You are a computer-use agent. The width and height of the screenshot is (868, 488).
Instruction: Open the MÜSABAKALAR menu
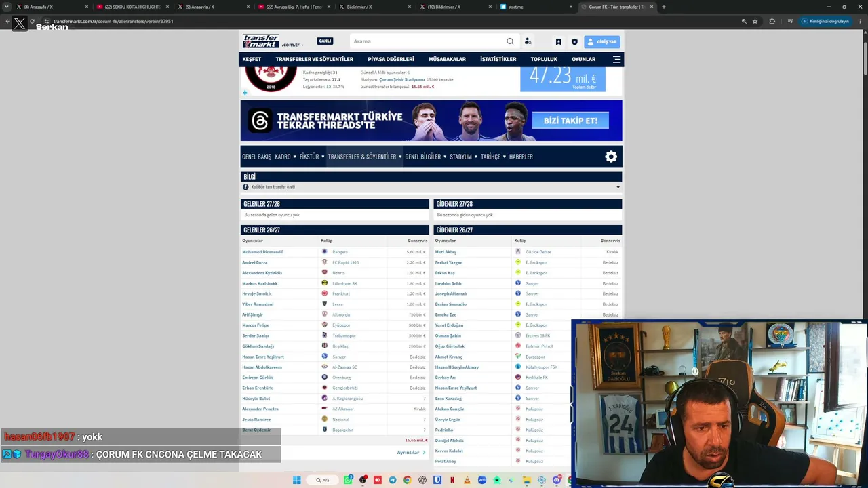pyautogui.click(x=447, y=59)
